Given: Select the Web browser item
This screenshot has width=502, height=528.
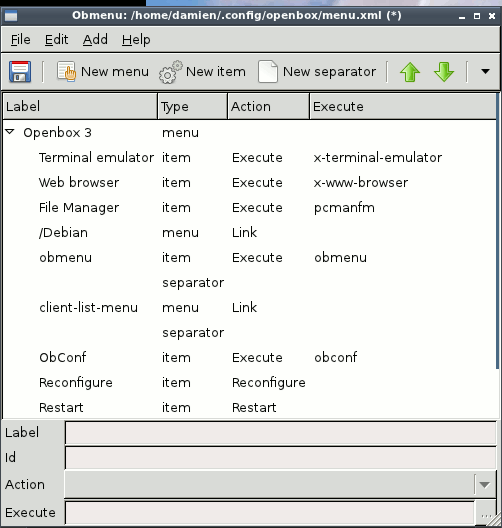Looking at the screenshot, I should coord(249,182).
